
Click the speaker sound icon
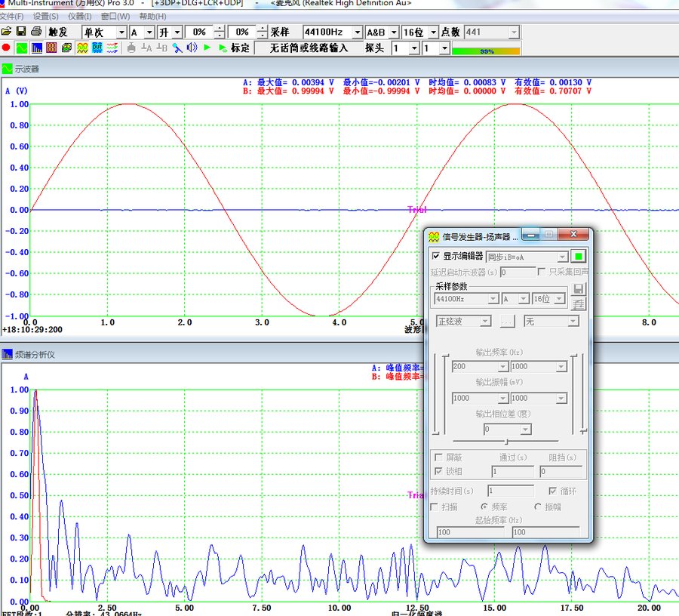coord(192,48)
